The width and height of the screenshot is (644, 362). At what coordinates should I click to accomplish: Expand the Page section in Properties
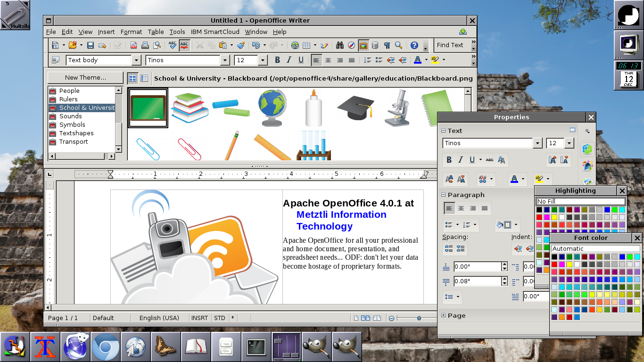click(x=443, y=315)
